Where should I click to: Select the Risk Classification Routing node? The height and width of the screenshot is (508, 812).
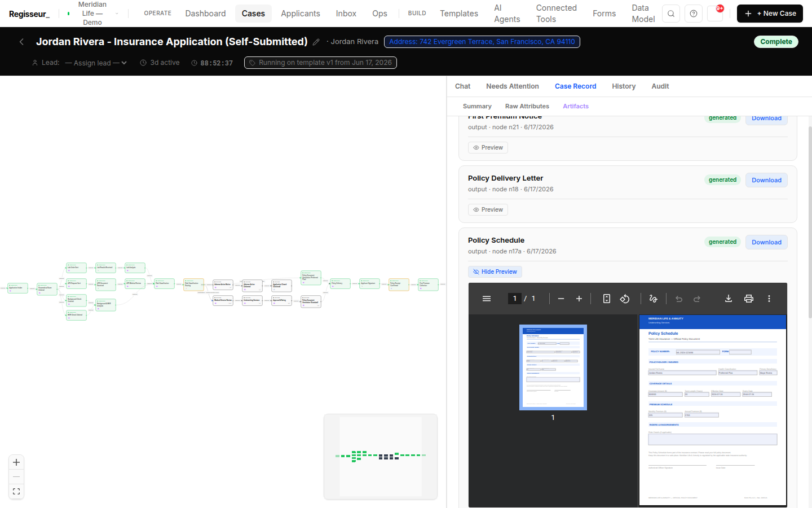point(193,284)
